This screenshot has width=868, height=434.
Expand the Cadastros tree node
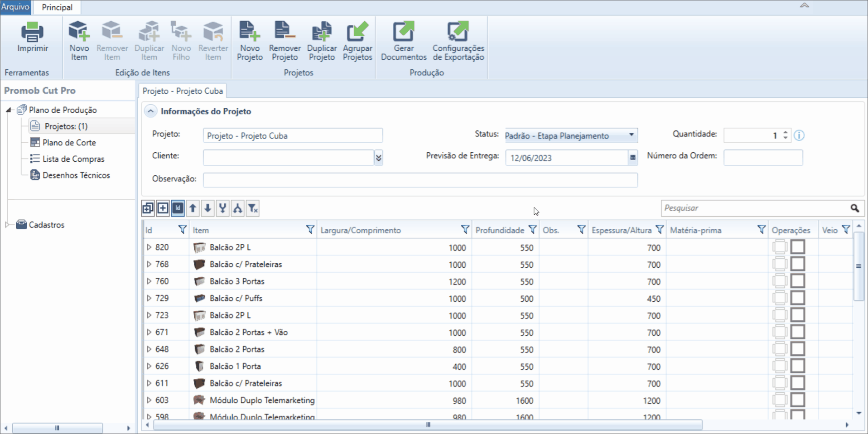[7, 225]
